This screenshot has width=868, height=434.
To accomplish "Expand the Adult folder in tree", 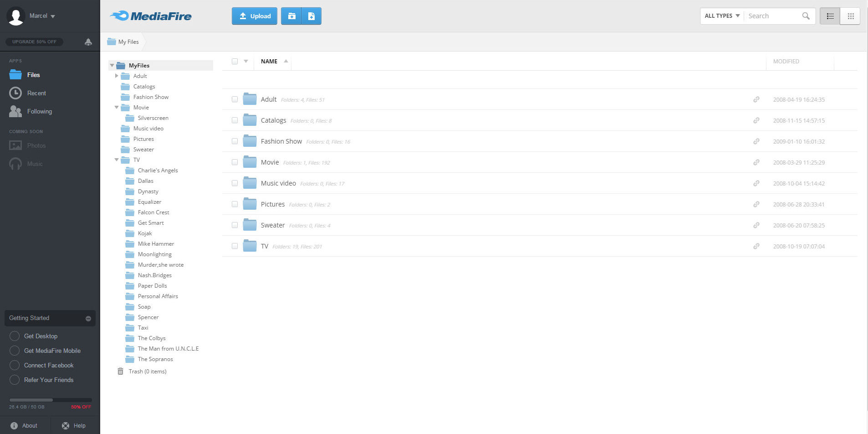I will click(x=117, y=76).
